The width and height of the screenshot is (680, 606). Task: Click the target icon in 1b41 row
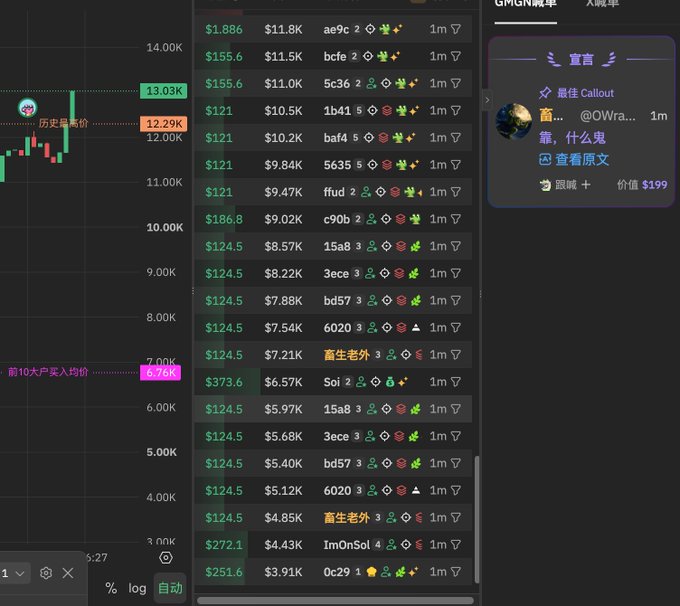[x=372, y=111]
